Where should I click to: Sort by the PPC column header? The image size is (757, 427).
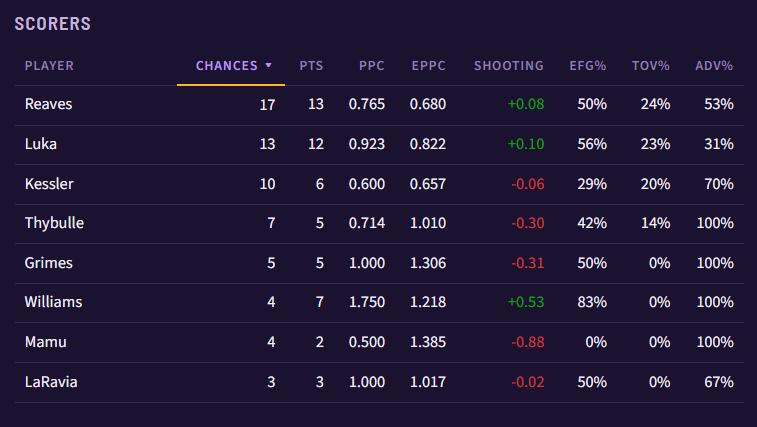click(x=371, y=66)
